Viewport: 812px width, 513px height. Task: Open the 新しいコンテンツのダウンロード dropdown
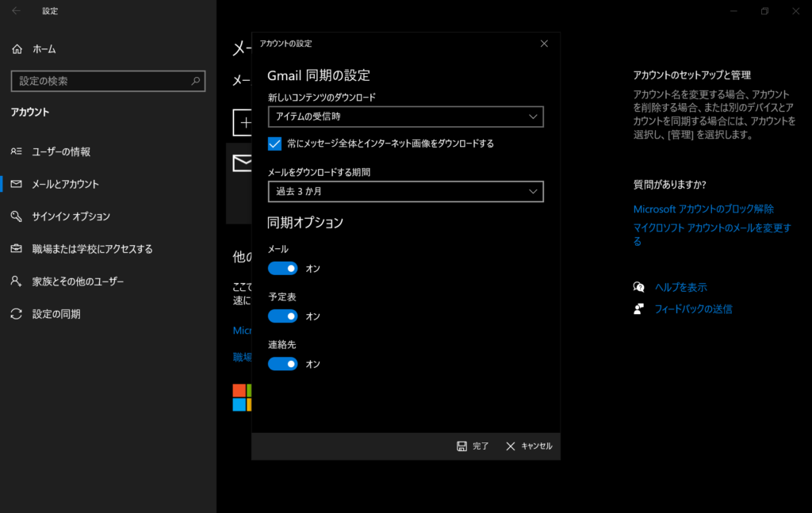[405, 117]
